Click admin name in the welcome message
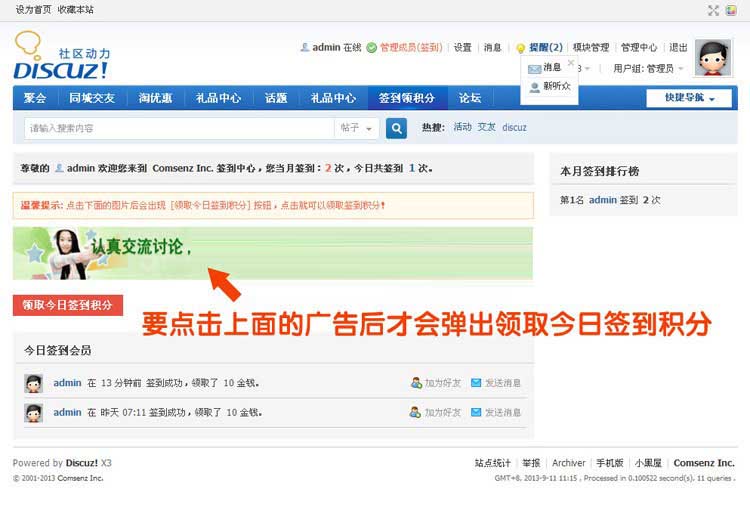Image resolution: width=750 pixels, height=523 pixels. click(81, 168)
